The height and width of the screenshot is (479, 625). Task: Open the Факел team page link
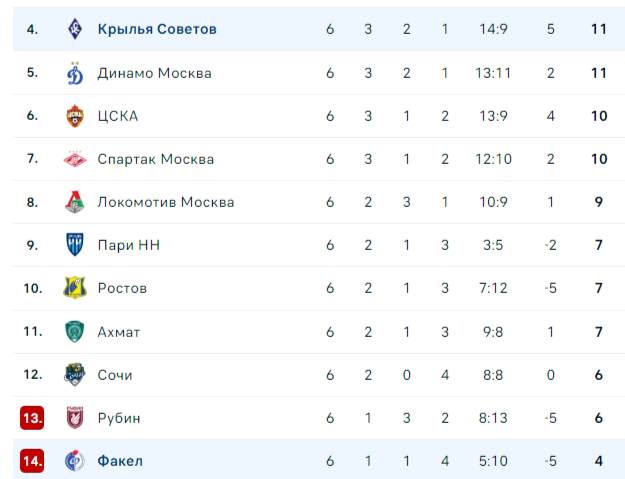pyautogui.click(x=120, y=461)
